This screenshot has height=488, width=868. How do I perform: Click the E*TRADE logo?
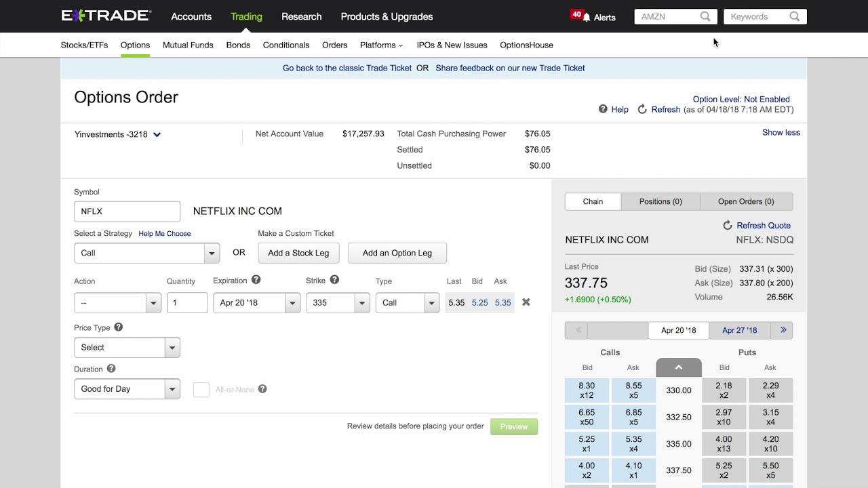(x=106, y=16)
